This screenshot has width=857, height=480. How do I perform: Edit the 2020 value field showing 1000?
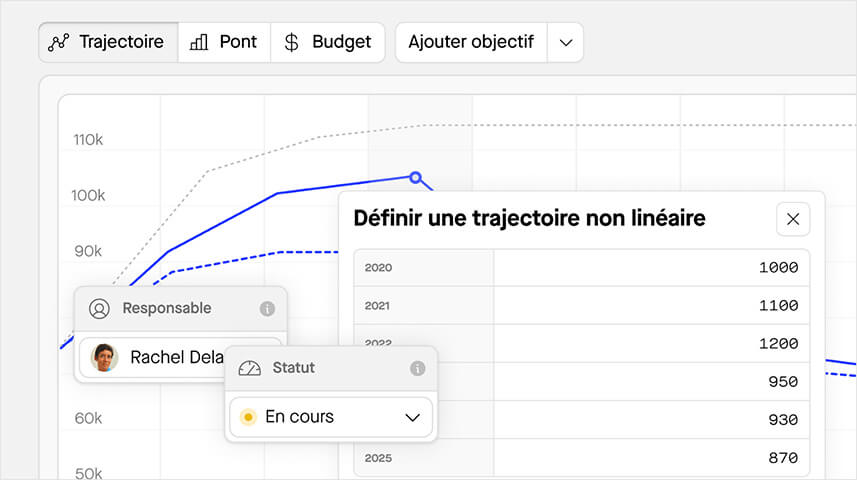pos(651,268)
